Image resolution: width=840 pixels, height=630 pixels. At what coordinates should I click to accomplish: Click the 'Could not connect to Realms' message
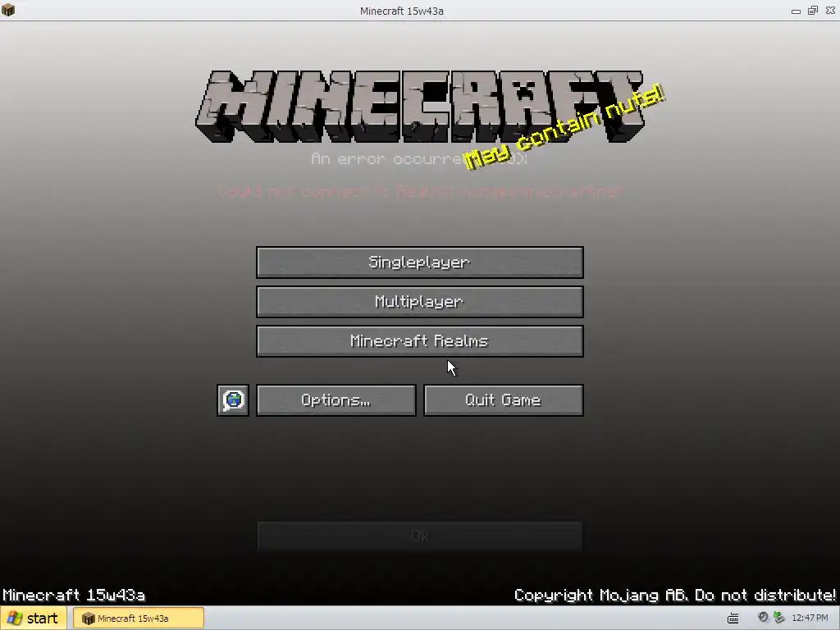point(420,191)
